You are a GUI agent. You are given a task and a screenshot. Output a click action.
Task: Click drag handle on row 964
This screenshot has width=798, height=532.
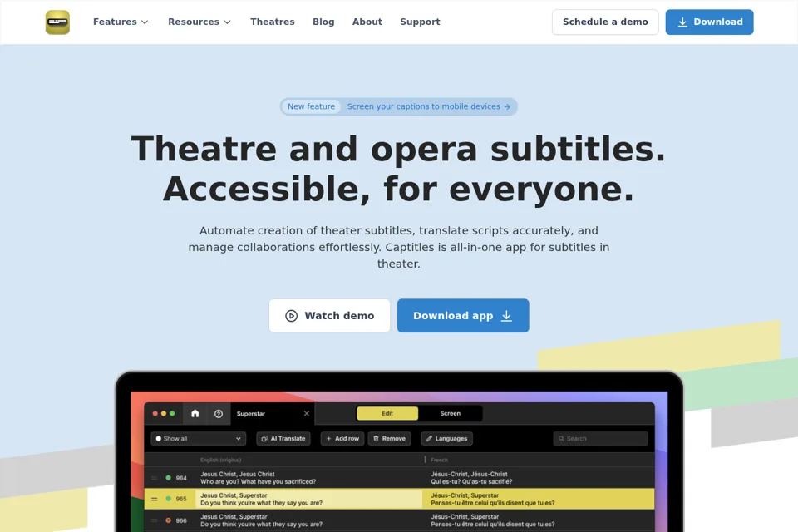(155, 478)
